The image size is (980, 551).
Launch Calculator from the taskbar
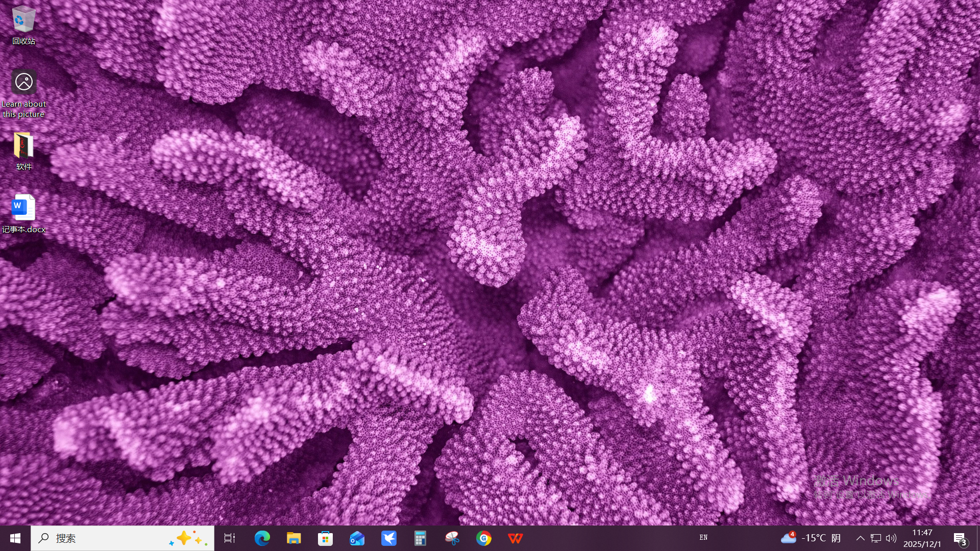[x=420, y=538]
